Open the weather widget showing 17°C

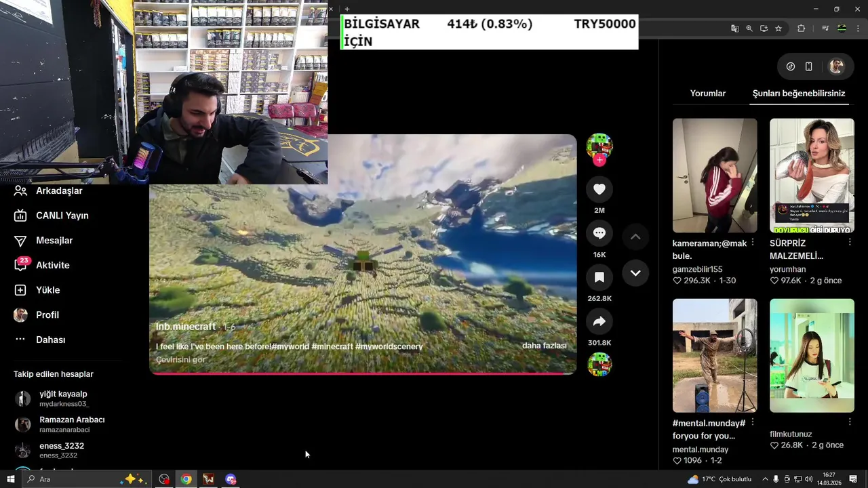tap(719, 479)
